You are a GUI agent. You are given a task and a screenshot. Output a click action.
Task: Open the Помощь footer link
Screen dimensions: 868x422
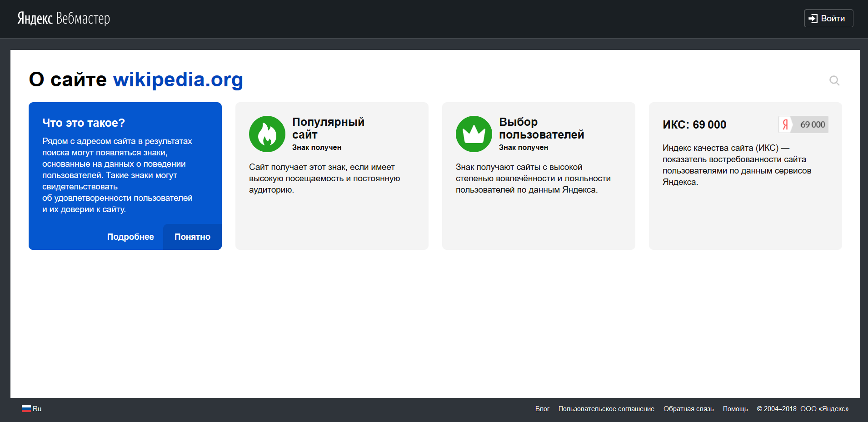[x=735, y=409]
